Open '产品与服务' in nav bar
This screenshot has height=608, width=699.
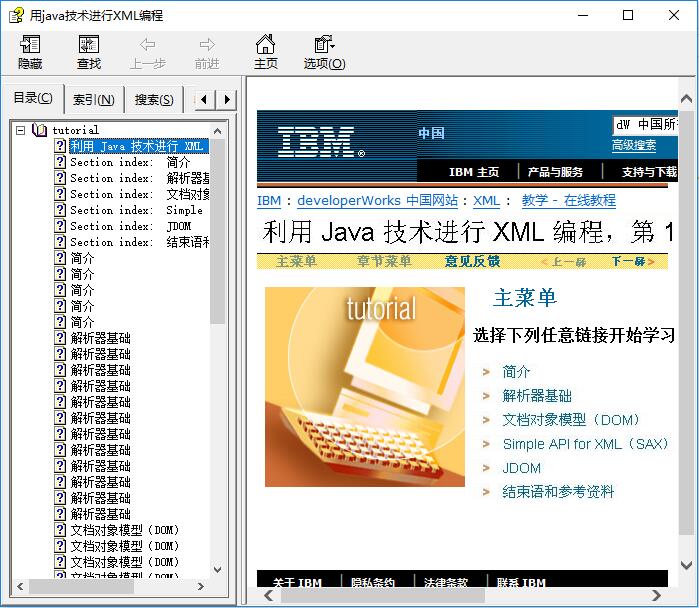[555, 172]
